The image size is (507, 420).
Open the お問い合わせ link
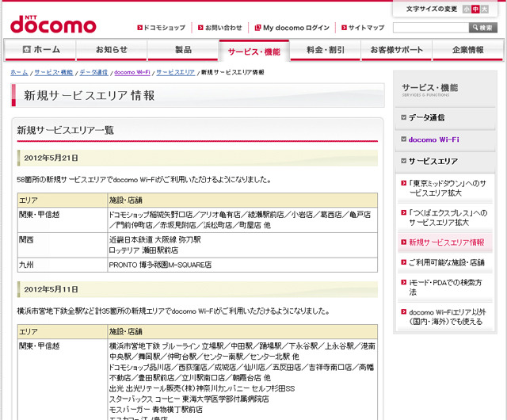coord(223,28)
